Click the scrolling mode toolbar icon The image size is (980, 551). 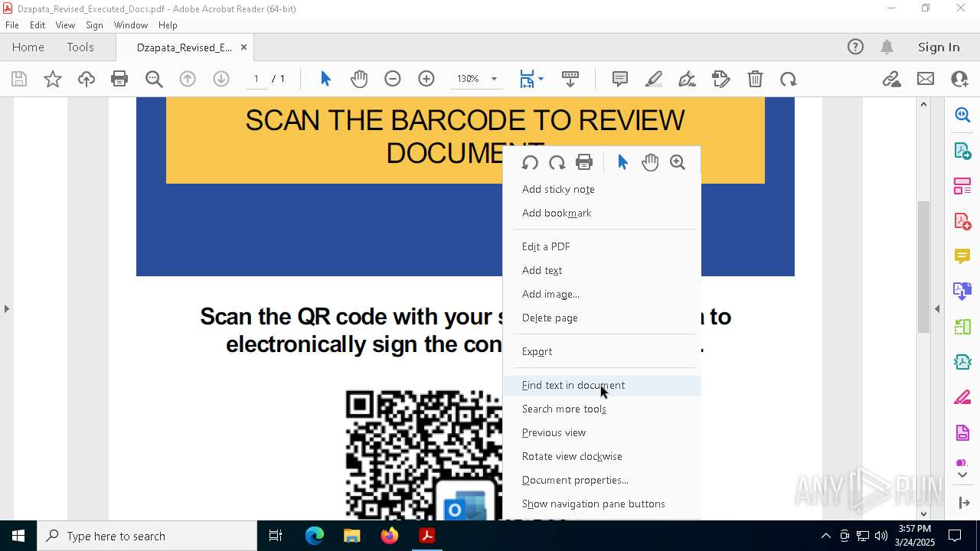(570, 79)
